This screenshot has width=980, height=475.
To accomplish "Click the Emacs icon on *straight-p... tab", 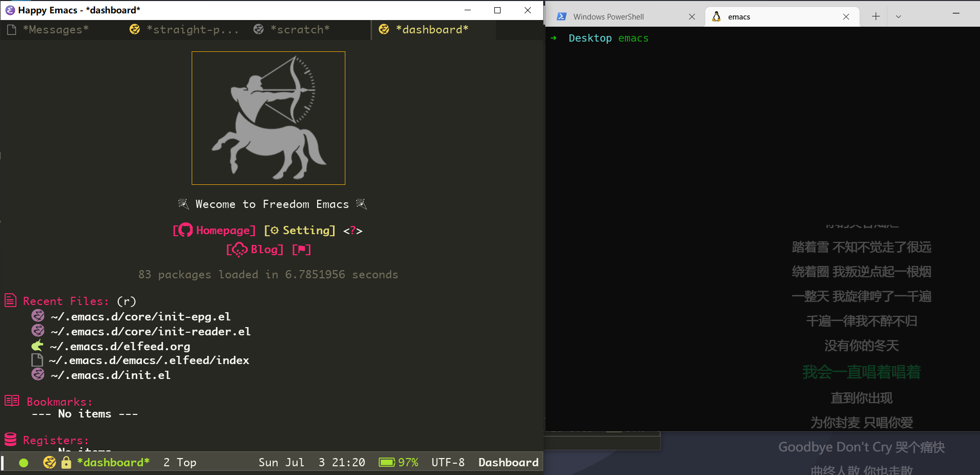I will coord(135,29).
